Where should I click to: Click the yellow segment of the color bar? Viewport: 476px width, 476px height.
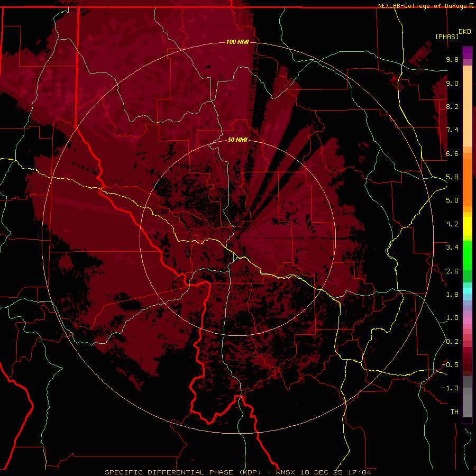pyautogui.click(x=467, y=226)
